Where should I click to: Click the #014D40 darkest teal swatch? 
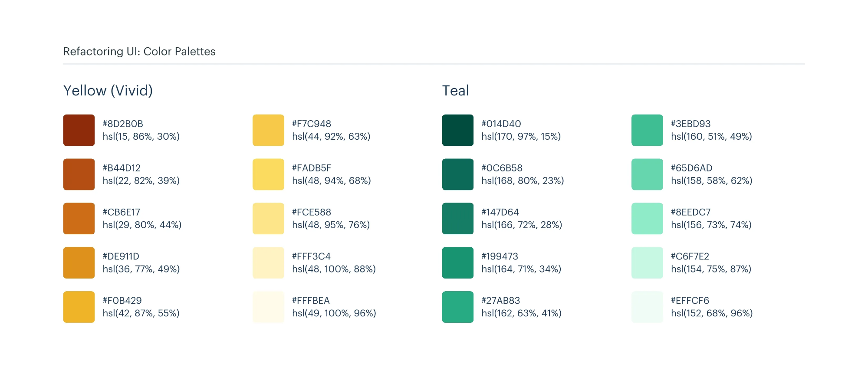[x=458, y=130]
